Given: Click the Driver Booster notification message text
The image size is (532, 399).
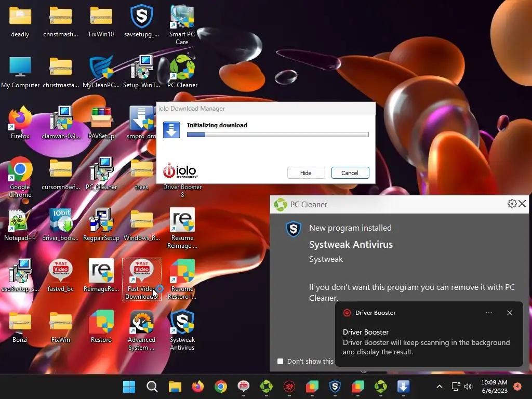Looking at the screenshot, I should tap(426, 347).
